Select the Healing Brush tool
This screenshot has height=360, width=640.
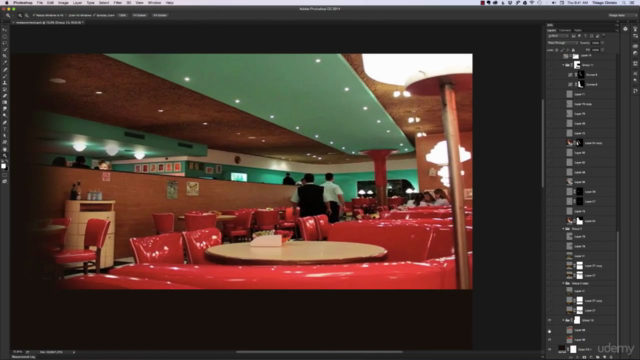click(x=5, y=69)
